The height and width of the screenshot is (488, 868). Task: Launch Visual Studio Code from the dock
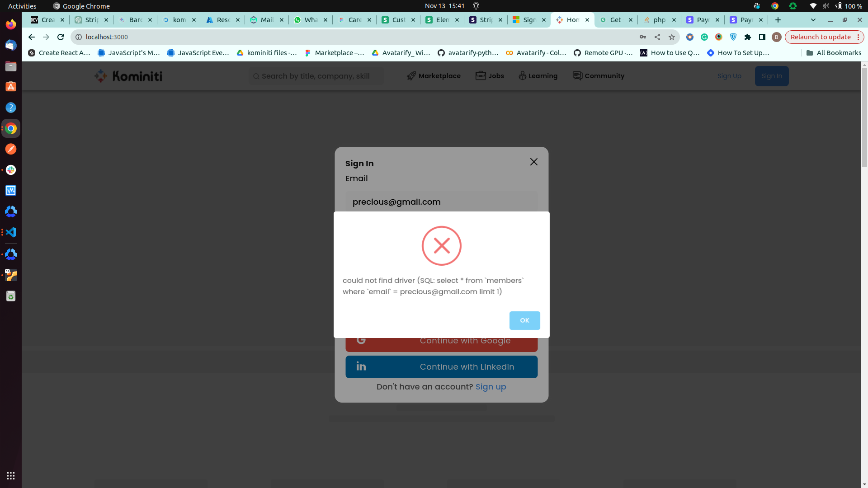(x=11, y=232)
